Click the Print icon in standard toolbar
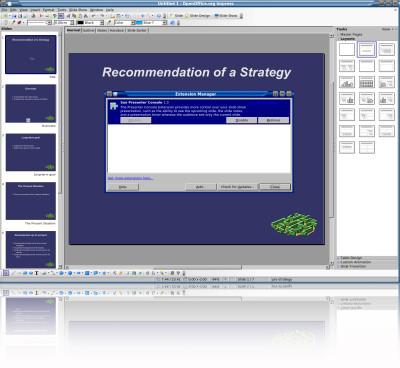The width and height of the screenshot is (400, 368). tap(33, 16)
